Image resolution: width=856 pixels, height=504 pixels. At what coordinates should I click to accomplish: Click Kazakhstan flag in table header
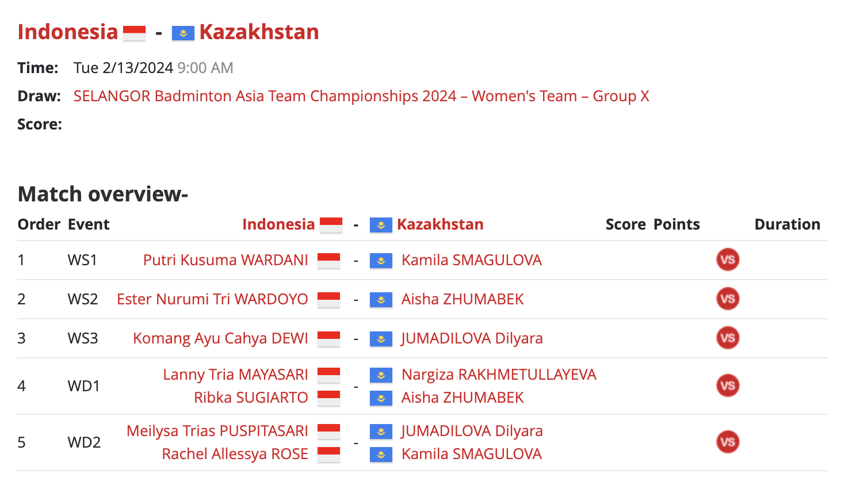(x=381, y=225)
